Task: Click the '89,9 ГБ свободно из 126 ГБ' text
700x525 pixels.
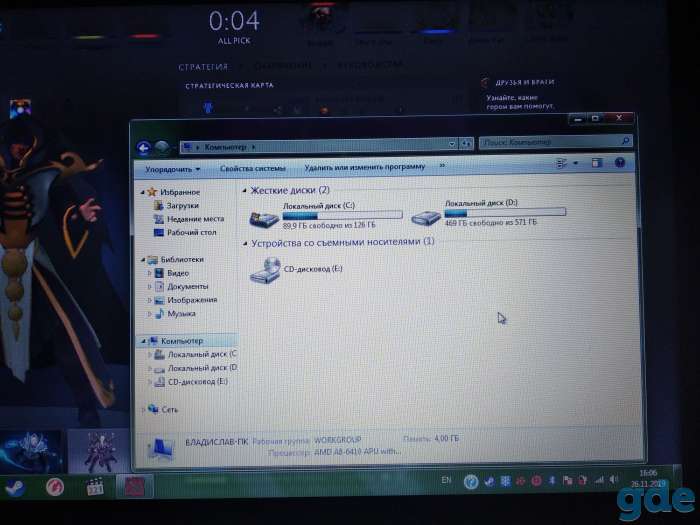Action: [329, 225]
